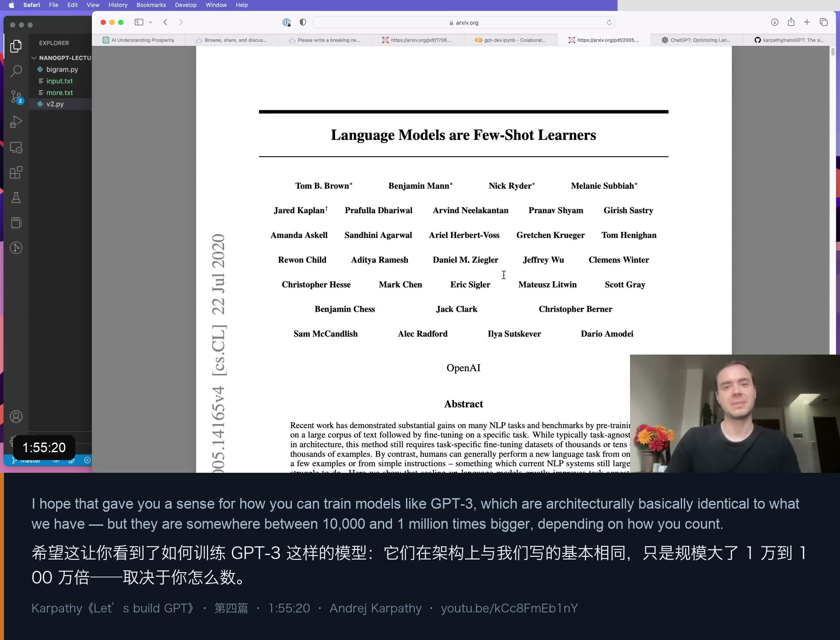840x640 pixels.
Task: Open Remote Explorer in VS Code activity bar
Action: tap(16, 148)
